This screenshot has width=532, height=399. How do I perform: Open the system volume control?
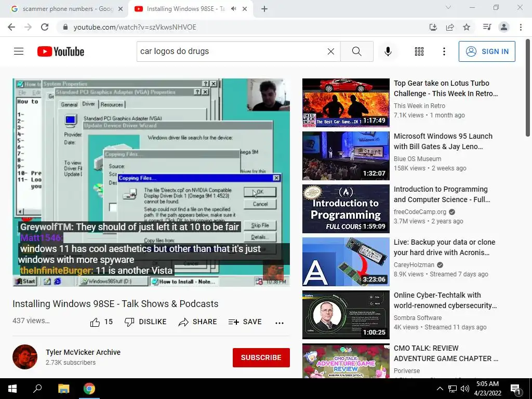pos(465,389)
